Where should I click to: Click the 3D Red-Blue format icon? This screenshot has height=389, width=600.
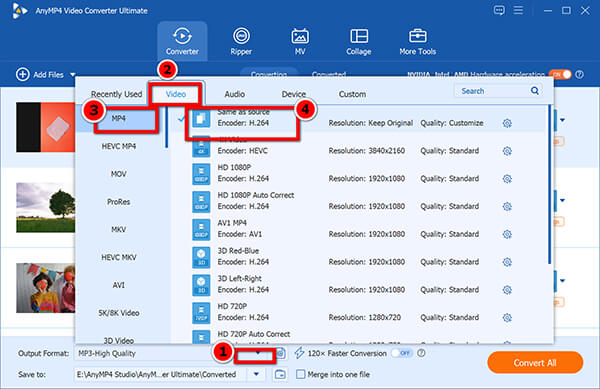201,257
